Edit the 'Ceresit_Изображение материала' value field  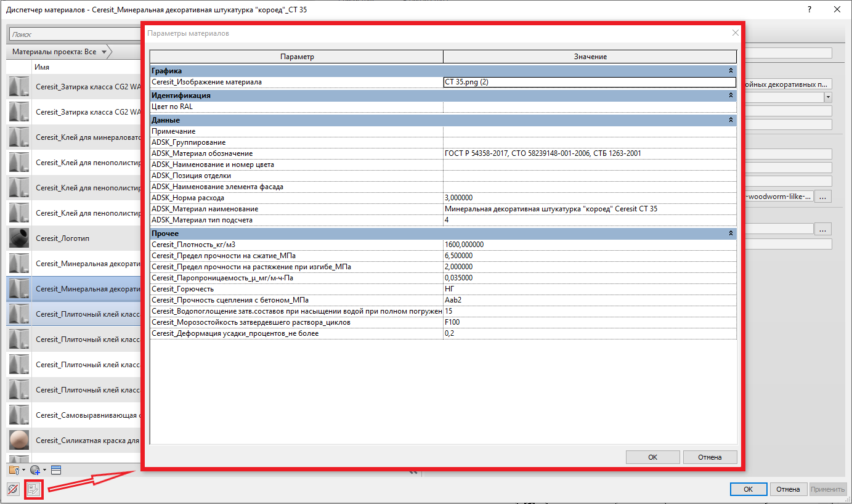click(x=590, y=82)
